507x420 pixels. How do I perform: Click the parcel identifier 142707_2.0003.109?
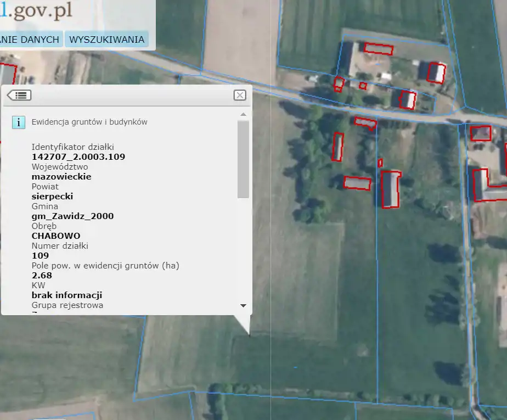(x=78, y=157)
